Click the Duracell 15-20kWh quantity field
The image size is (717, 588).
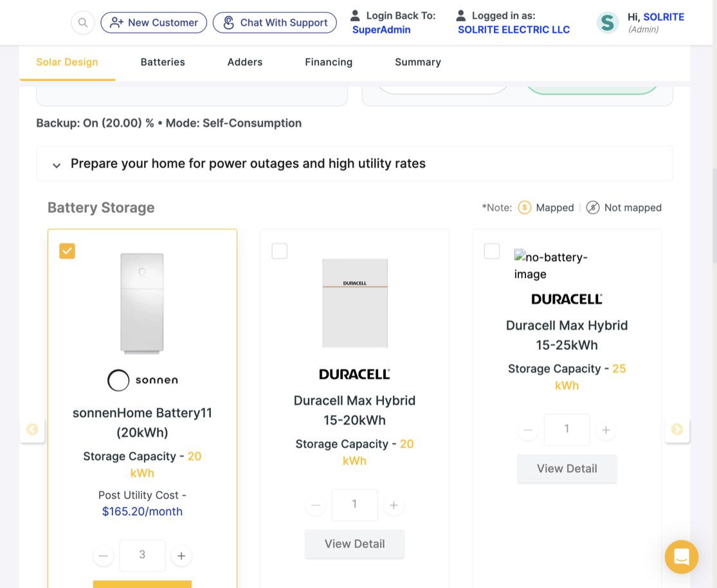[355, 505]
